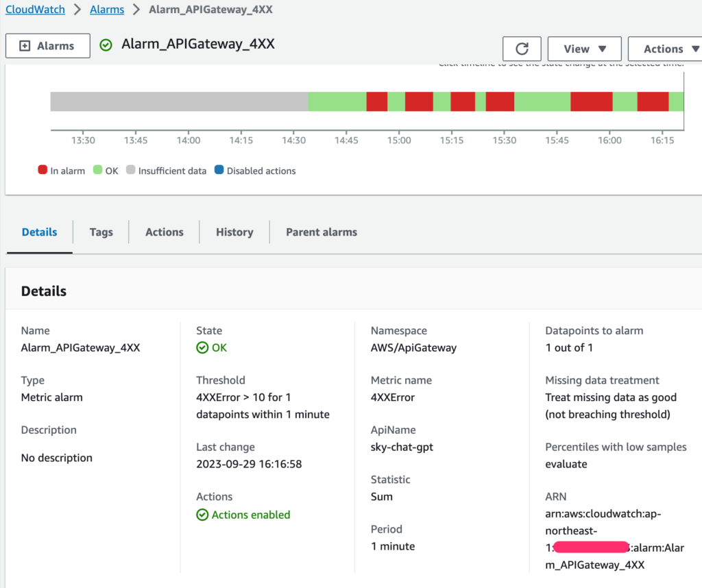Image resolution: width=702 pixels, height=588 pixels.
Task: Click the '4XXError' value under Metric name
Action: [393, 397]
